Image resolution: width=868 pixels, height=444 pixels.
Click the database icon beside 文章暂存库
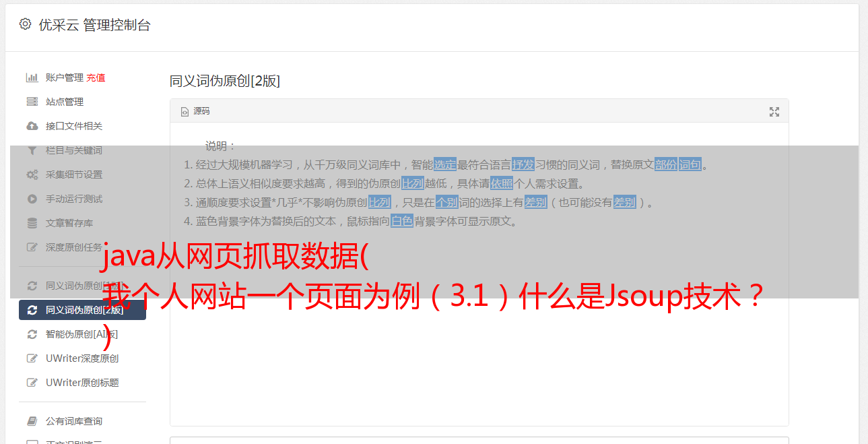(x=32, y=223)
